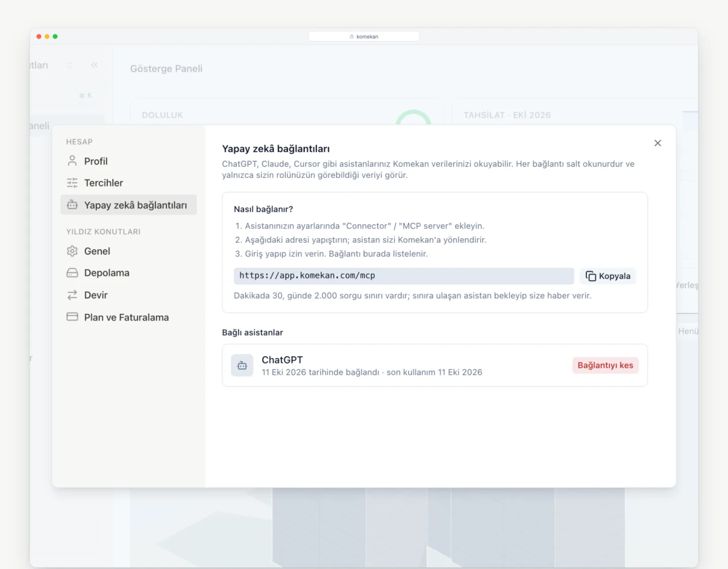This screenshot has width=728, height=569.
Task: Click the Plan ve Faturalama card icon
Action: point(72,317)
